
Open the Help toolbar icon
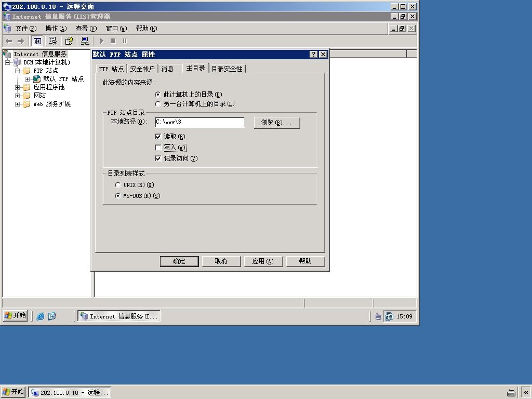pyautogui.click(x=69, y=41)
